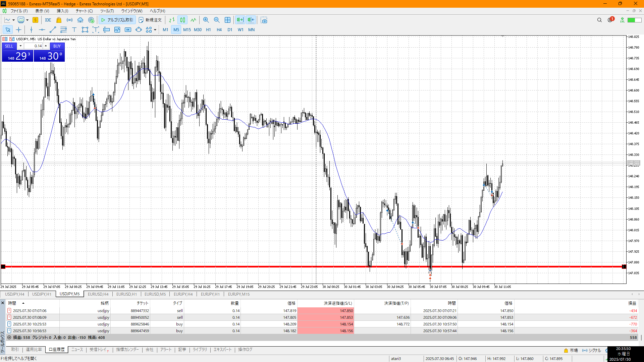The image size is (644, 362).
Task: Open the Signals broadcast icon in toolbar
Action: pos(70,20)
